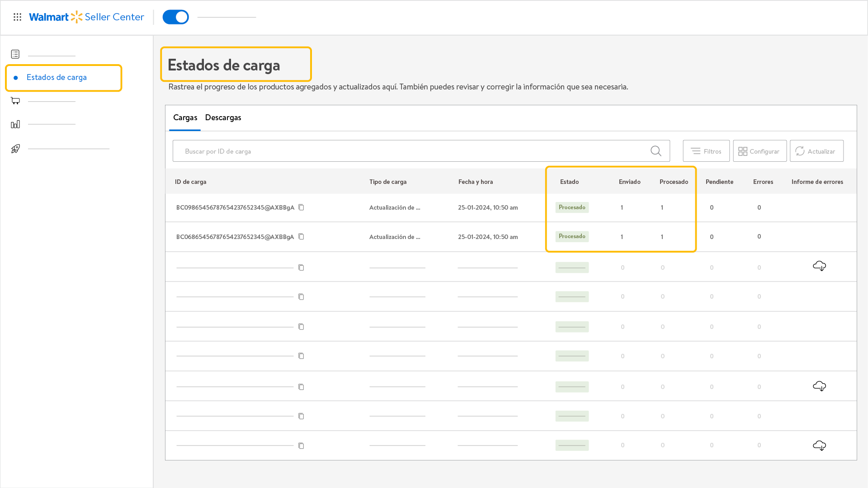Open the Configurar columns button
Image resolution: width=868 pixels, height=488 pixels.
[x=759, y=151]
